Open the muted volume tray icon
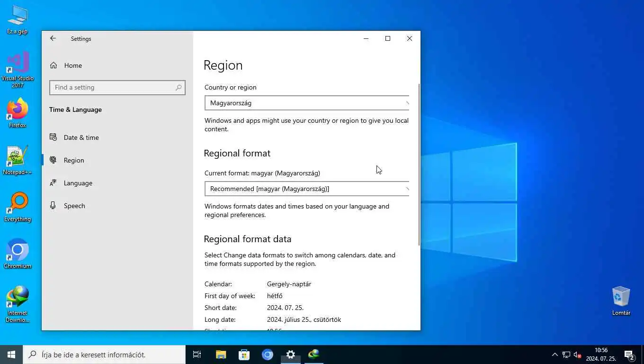 (x=577, y=355)
